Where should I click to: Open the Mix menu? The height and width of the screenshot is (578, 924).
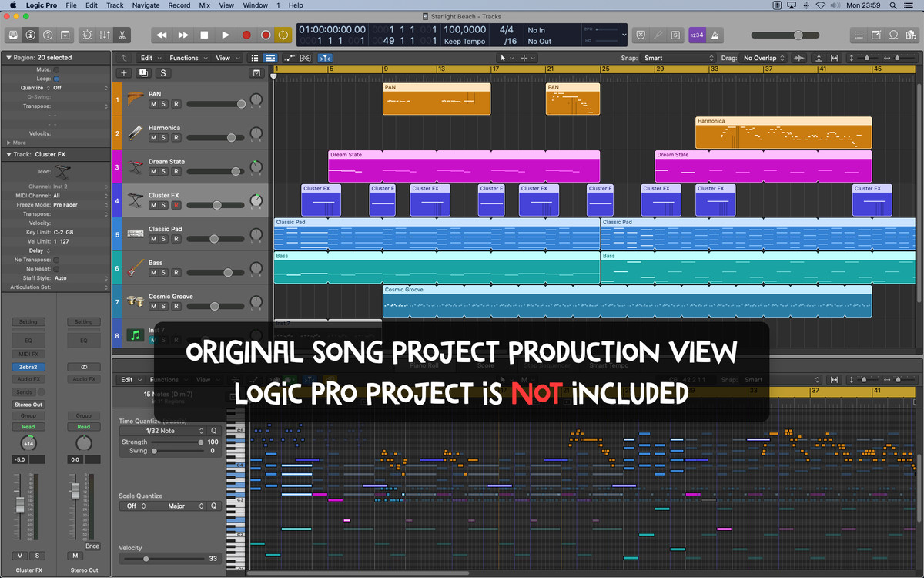[x=204, y=5]
